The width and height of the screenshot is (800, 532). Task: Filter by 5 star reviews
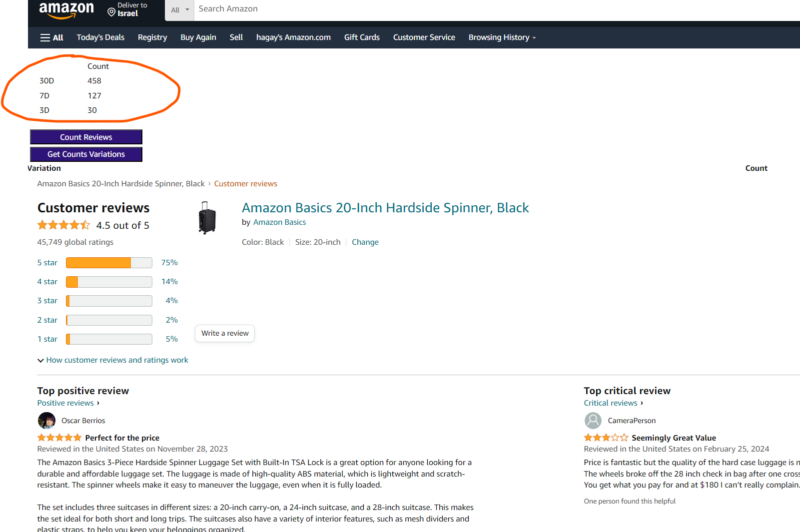point(47,263)
